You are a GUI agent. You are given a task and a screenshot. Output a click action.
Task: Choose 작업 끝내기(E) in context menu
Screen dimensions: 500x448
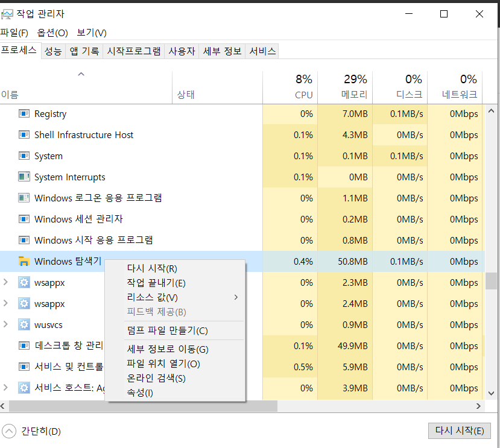[x=175, y=283]
